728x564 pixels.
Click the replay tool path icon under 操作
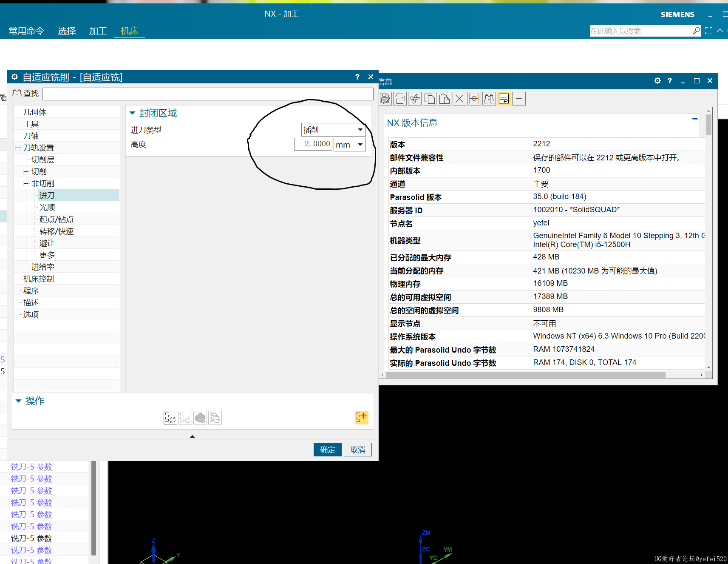[x=185, y=418]
